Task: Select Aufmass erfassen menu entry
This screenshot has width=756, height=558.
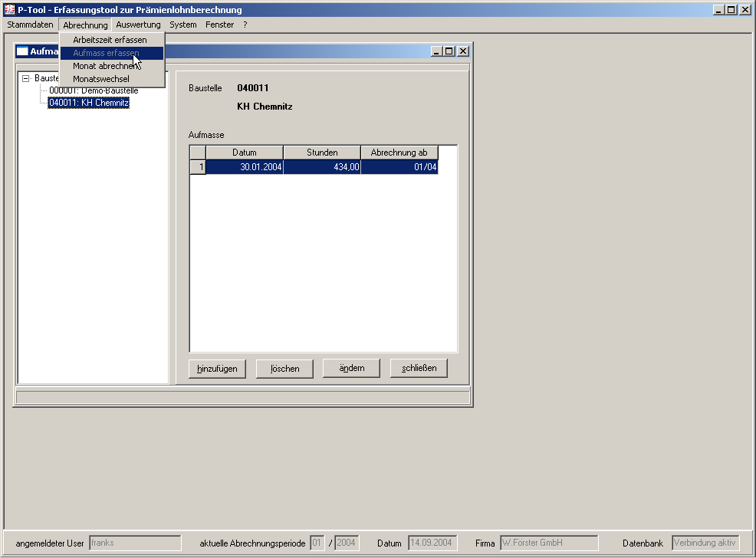Action: coord(106,53)
